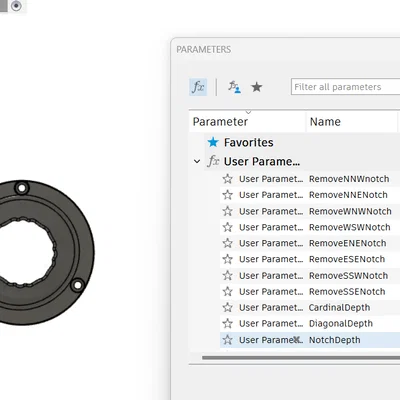Click into Filter all parameters field

tap(345, 87)
